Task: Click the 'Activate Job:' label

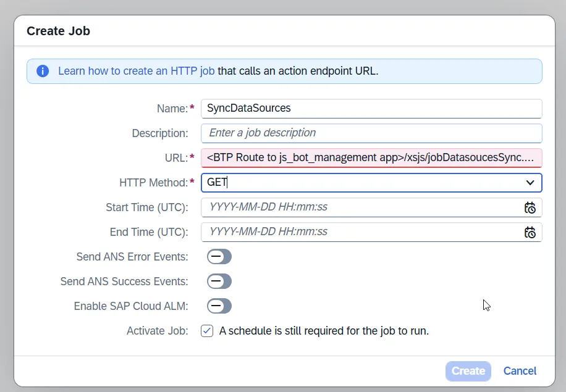Action: [x=158, y=331]
